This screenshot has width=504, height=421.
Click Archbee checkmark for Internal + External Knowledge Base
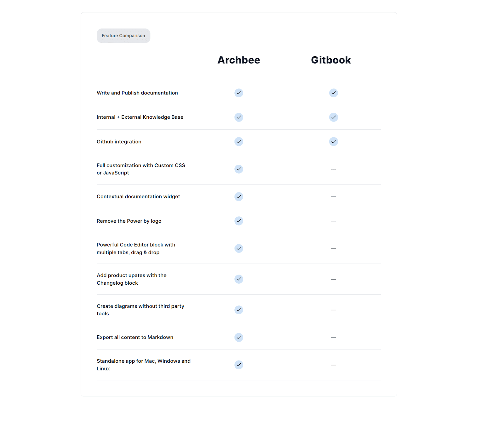[239, 117]
